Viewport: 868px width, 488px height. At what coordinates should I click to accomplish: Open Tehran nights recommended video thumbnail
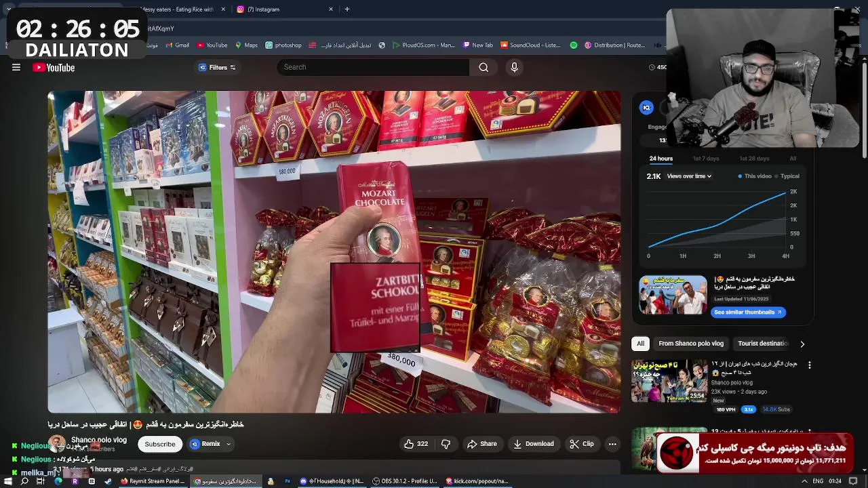[x=669, y=380]
